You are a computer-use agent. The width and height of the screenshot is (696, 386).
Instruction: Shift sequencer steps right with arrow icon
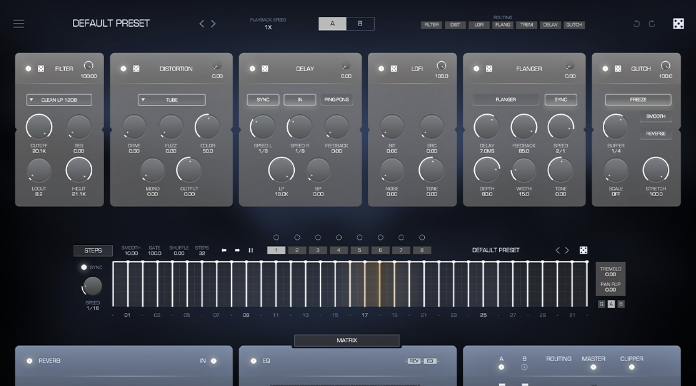click(237, 251)
